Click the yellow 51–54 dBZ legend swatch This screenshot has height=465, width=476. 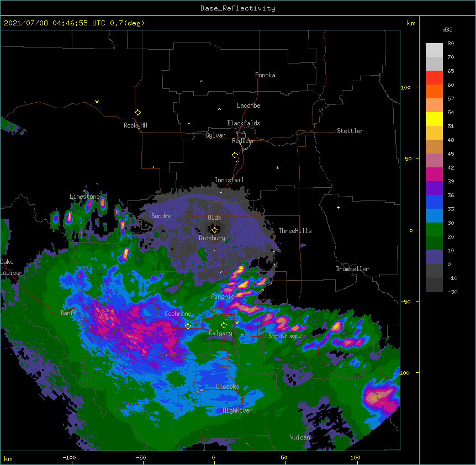click(x=434, y=119)
